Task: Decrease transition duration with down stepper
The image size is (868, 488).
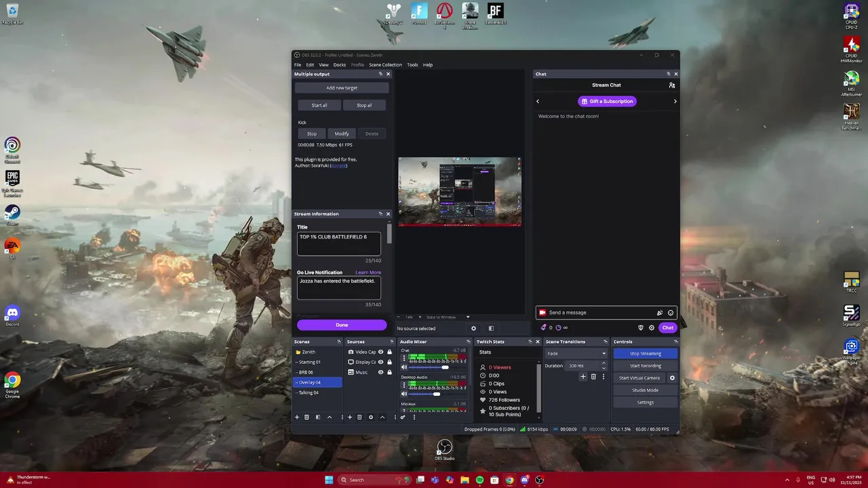Action: click(604, 368)
